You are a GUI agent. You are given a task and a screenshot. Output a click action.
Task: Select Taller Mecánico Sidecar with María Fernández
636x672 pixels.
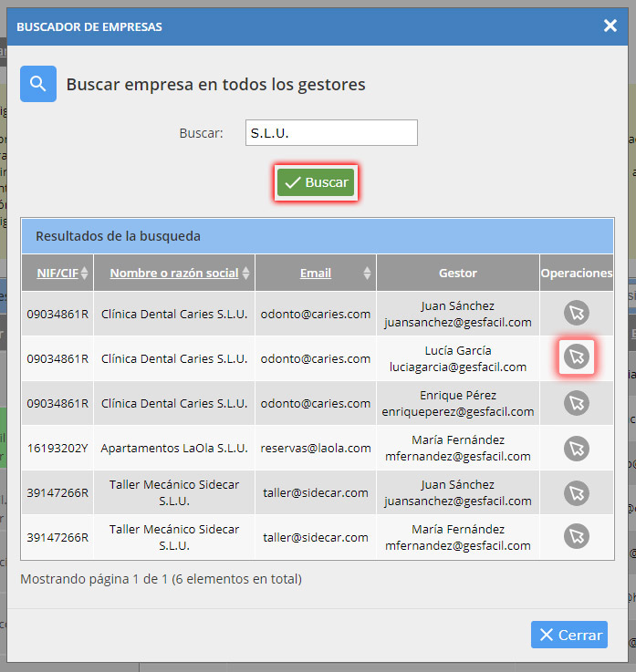[x=576, y=536]
